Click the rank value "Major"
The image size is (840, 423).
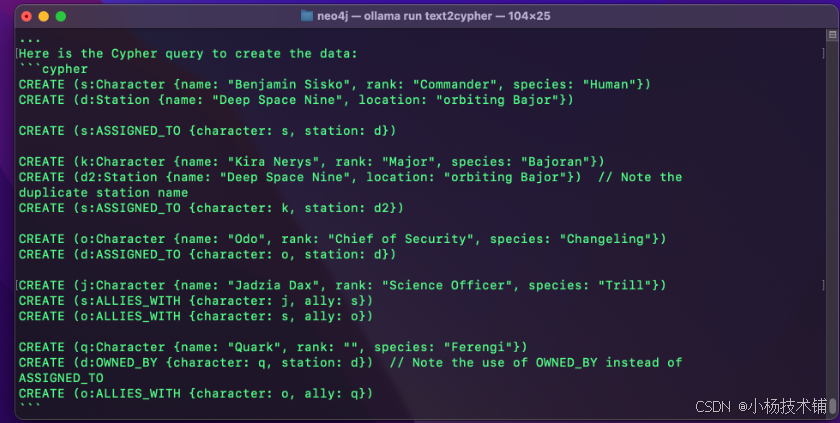(x=408, y=162)
